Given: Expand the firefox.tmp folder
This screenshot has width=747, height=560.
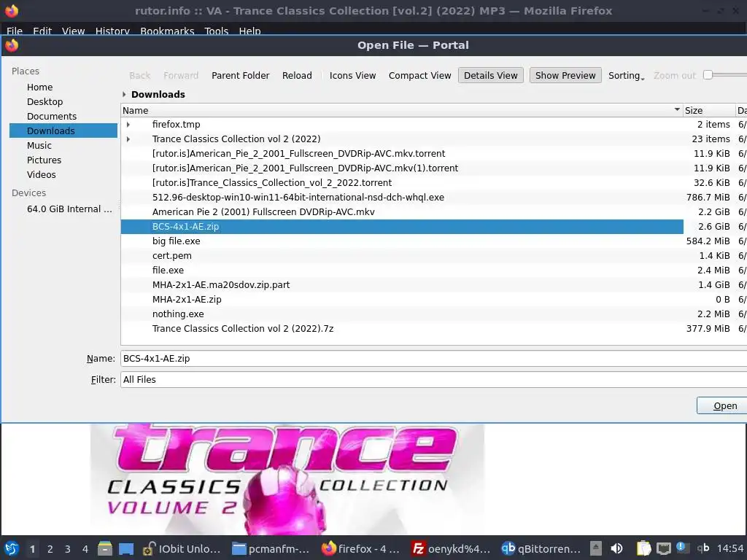Looking at the screenshot, I should pos(128,124).
